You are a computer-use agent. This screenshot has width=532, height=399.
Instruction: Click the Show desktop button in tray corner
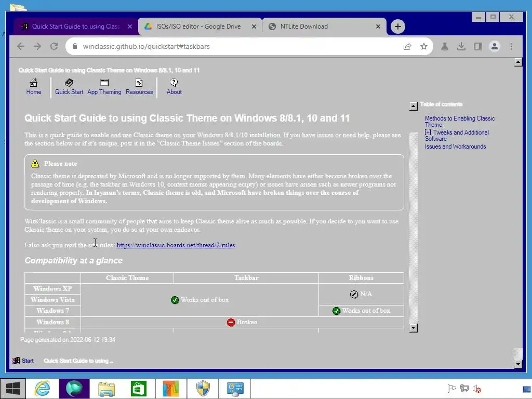pos(527,389)
